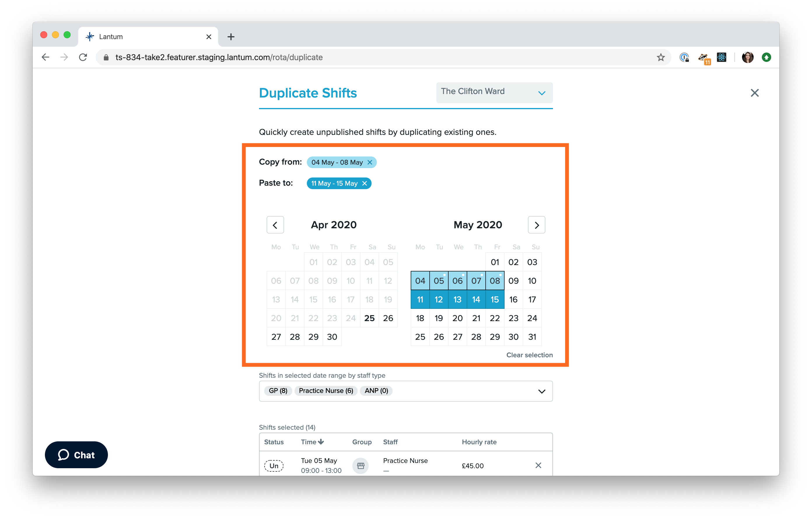Image resolution: width=812 pixels, height=519 pixels.
Task: Click the £45.00 hourly rate
Action: [473, 466]
